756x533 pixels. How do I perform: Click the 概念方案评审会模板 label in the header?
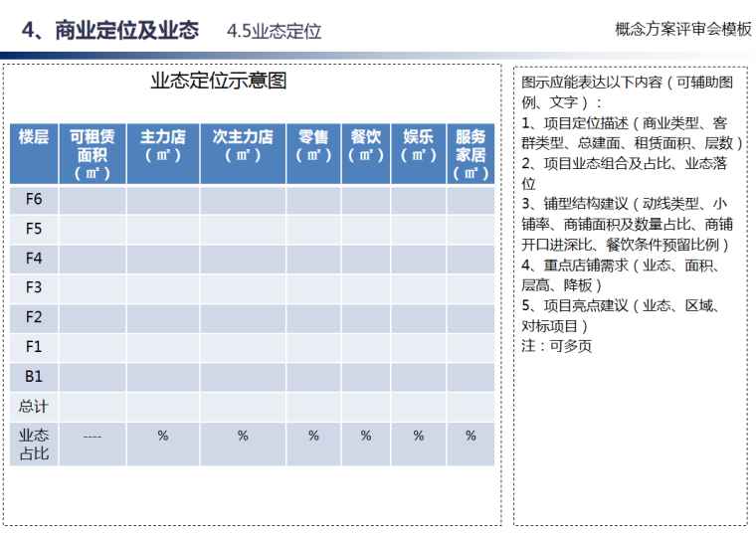point(682,30)
